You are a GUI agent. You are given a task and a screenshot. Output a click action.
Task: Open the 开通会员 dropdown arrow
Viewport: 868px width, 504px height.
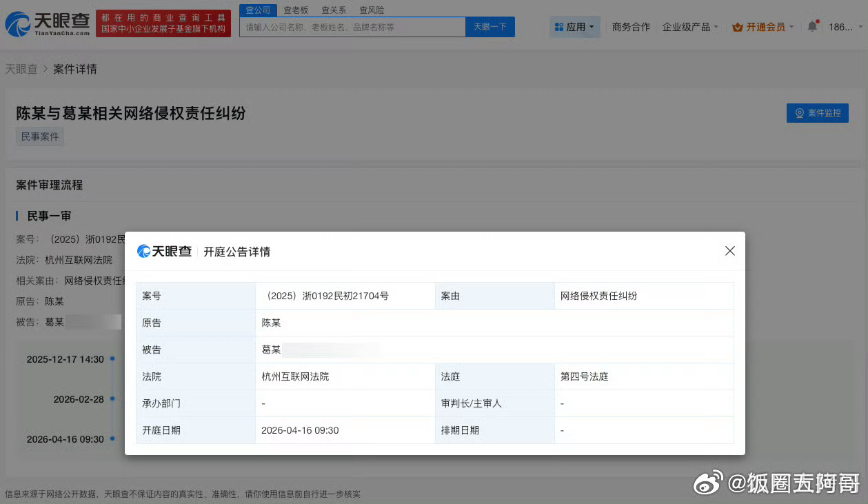pos(790,28)
